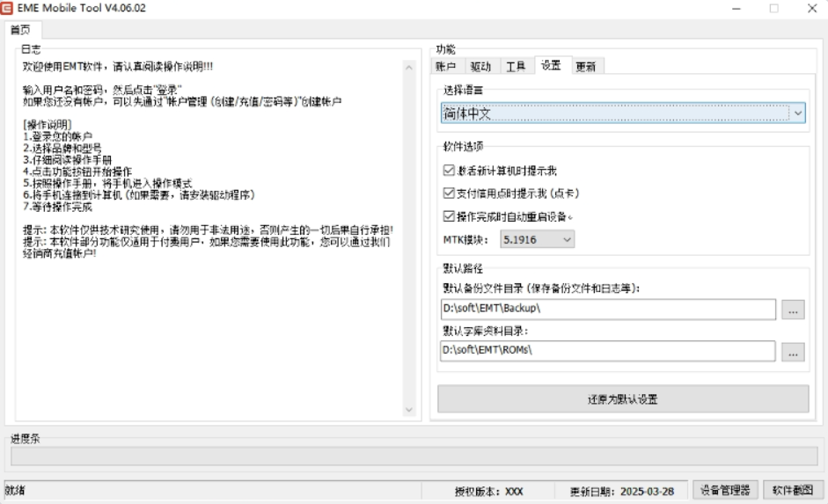Screen dimensions: 828x504
Task: Click the 更新日期: 2025-03-28 status text
Action: click(x=622, y=492)
